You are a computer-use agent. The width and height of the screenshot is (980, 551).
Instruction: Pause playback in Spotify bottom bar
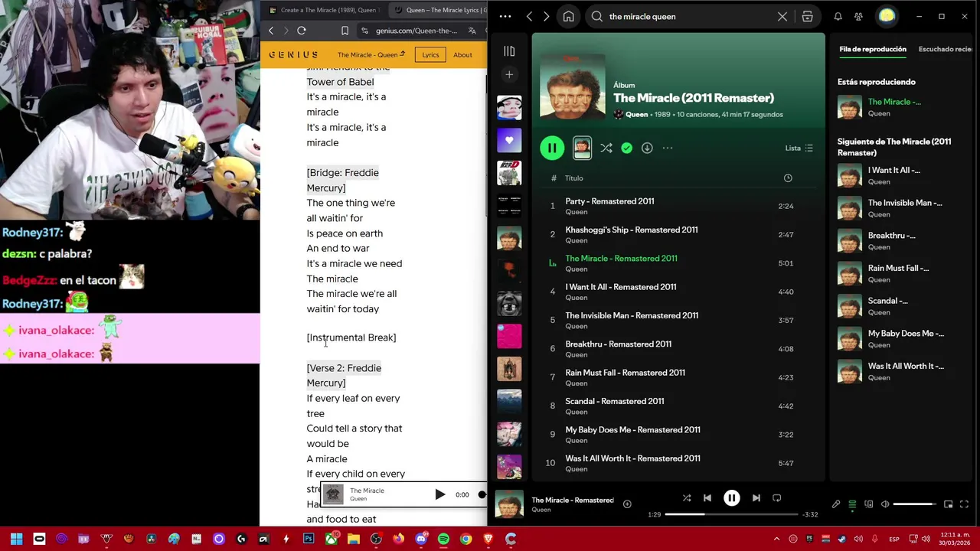pyautogui.click(x=731, y=498)
